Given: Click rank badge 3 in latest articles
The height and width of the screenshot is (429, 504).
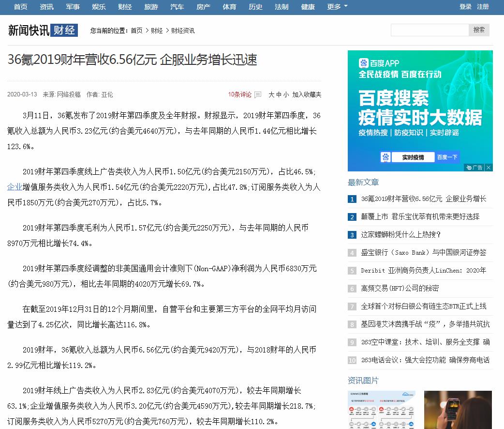Looking at the screenshot, I should (352, 235).
